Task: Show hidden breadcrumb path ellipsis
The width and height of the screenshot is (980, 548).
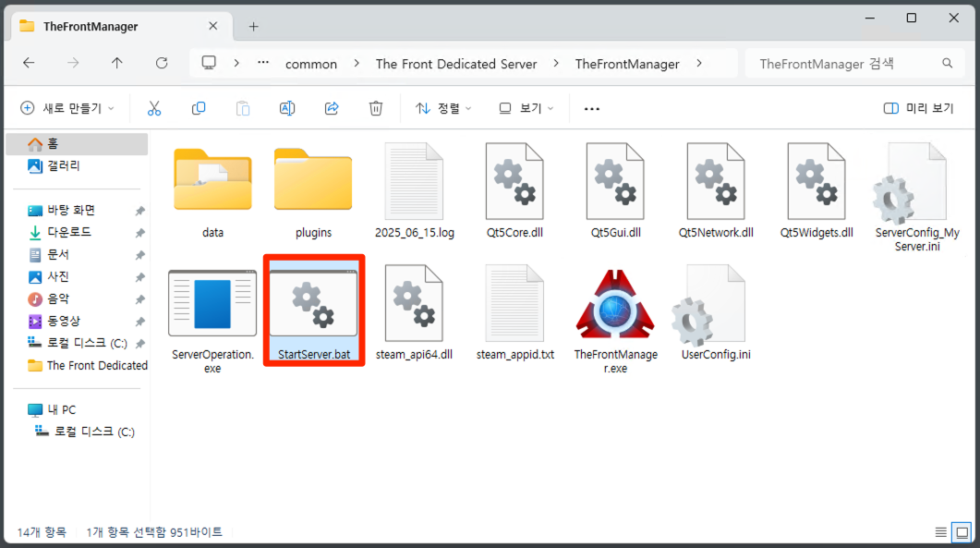Action: coord(263,63)
